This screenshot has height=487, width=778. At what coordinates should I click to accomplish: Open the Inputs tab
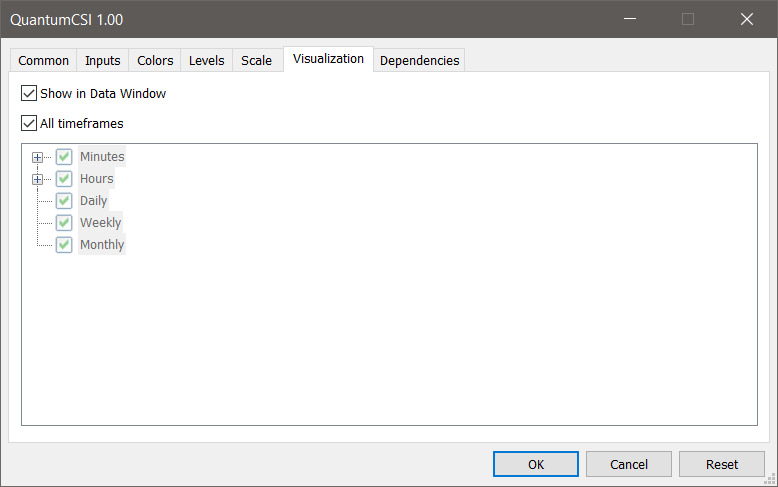pos(103,61)
